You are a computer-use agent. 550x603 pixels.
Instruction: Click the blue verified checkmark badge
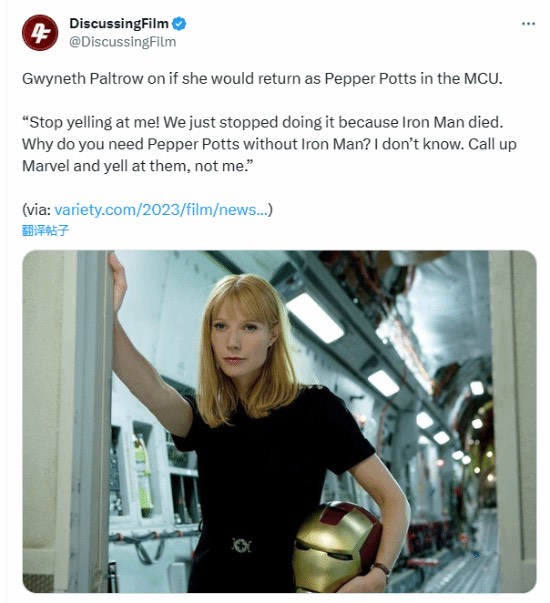(179, 24)
